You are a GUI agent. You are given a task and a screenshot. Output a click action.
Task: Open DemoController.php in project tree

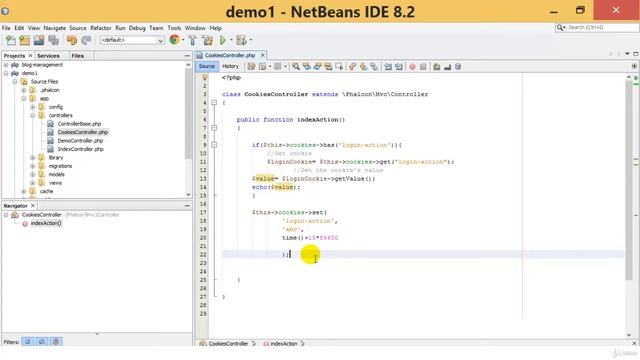(x=80, y=141)
